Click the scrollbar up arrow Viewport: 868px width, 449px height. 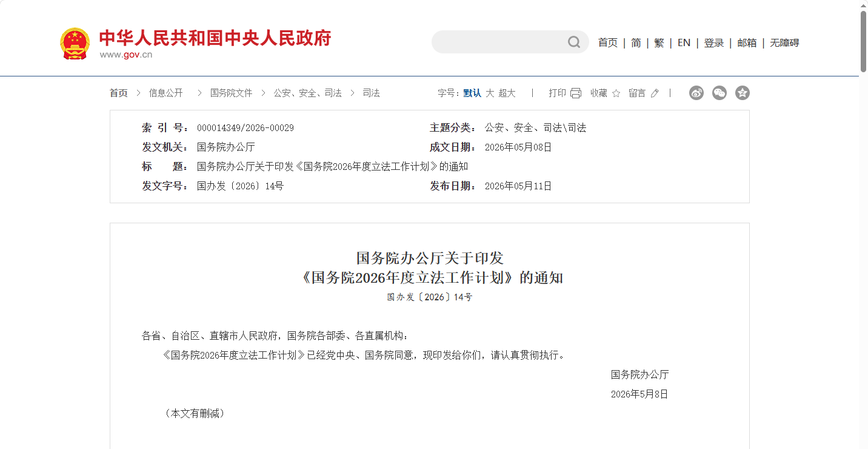(863, 5)
